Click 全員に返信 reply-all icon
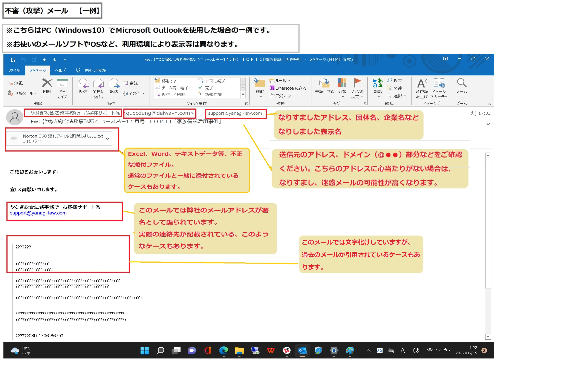Screen dimensions: 588x392 tap(98, 89)
